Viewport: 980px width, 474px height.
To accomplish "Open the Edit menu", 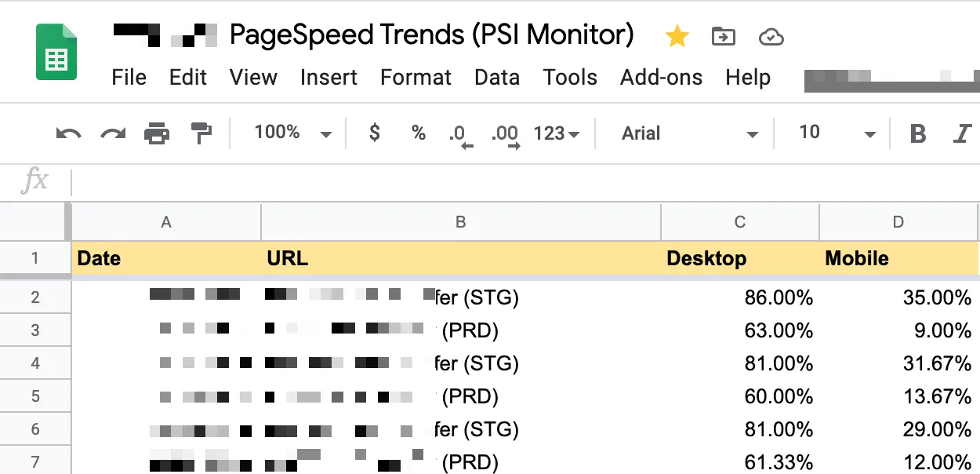I will [x=188, y=77].
